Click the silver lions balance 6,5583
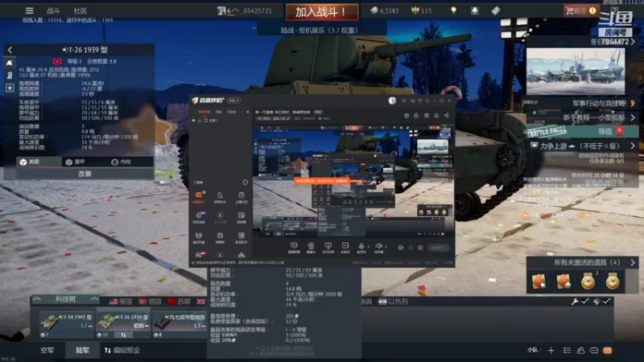Viewport: 644px width, 362px height. pyautogui.click(x=385, y=11)
